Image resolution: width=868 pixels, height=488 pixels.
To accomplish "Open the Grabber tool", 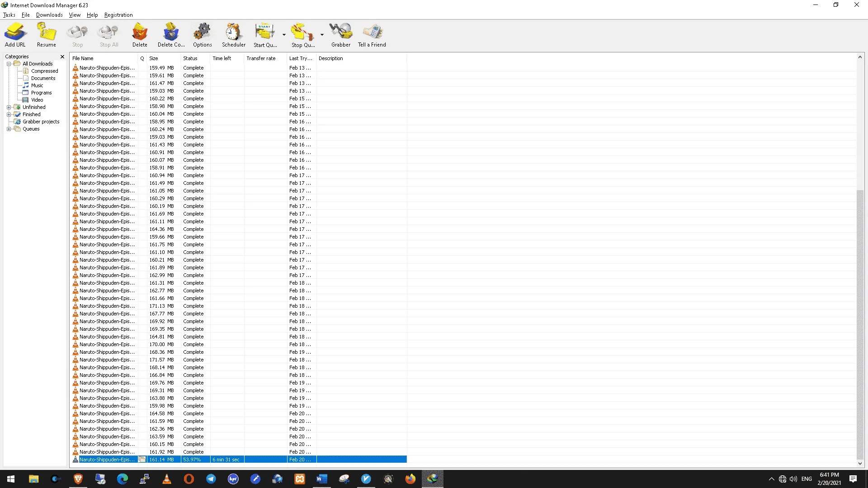I will pyautogui.click(x=341, y=35).
